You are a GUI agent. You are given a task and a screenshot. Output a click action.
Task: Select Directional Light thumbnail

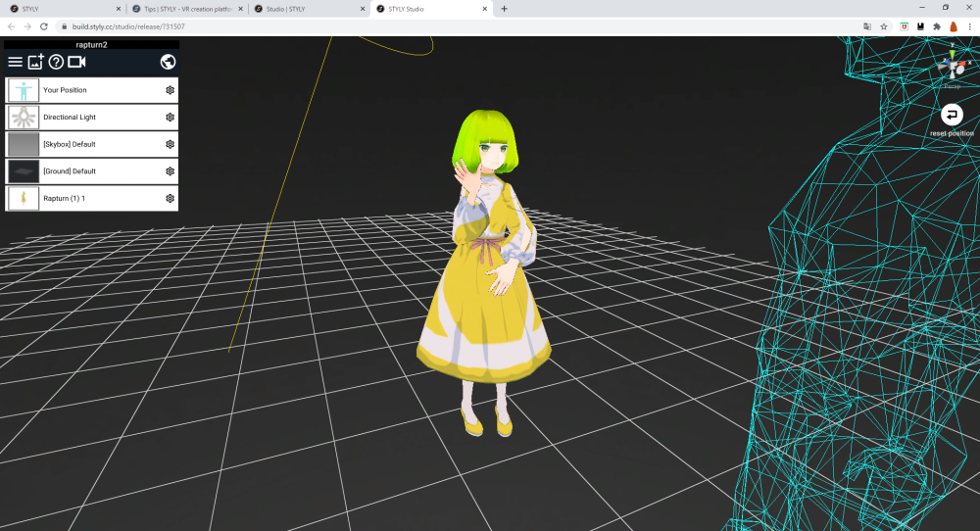24,117
